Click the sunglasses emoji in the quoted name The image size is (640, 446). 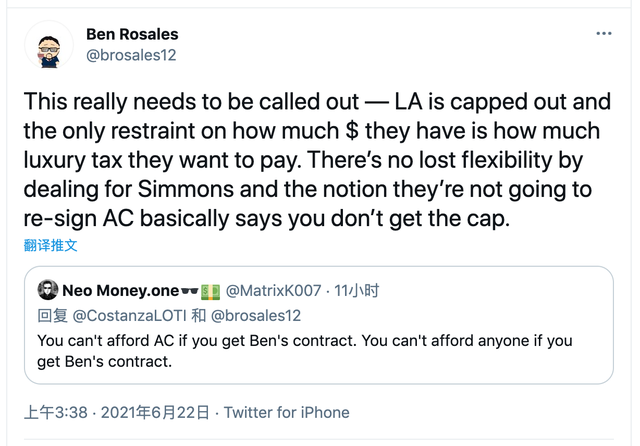coord(189,290)
